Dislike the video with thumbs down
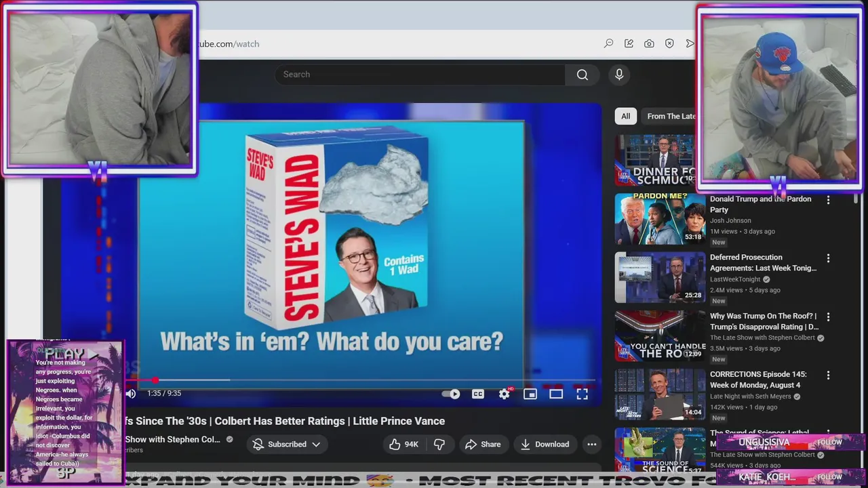868x488 pixels. [x=439, y=445]
